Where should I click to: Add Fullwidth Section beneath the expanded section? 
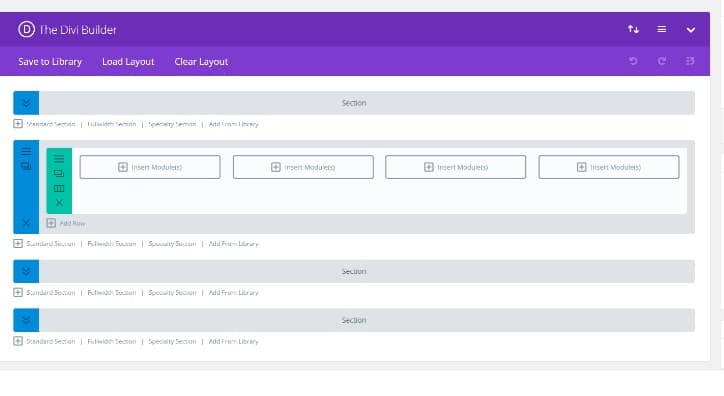click(x=112, y=244)
